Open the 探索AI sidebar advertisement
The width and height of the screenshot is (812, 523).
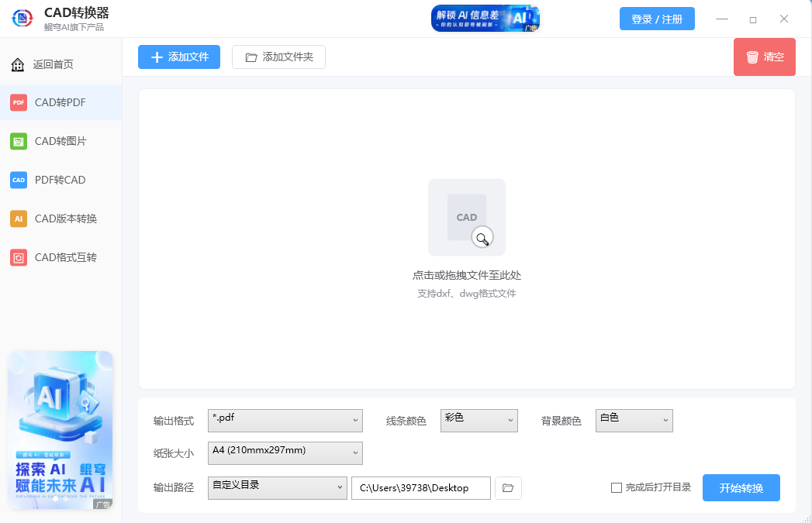pyautogui.click(x=60, y=430)
